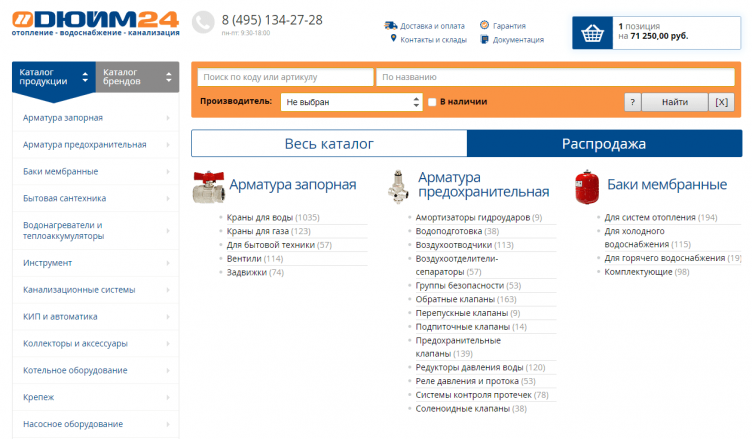Expand 'КИП и автоматика' sidebar arrow
Viewport: 752px width, 439px height.
tap(168, 317)
